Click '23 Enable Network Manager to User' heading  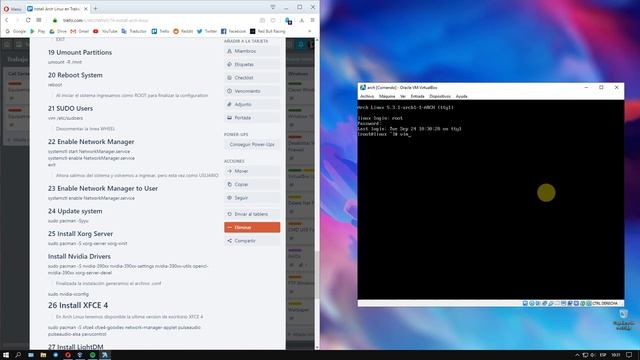[x=103, y=188]
